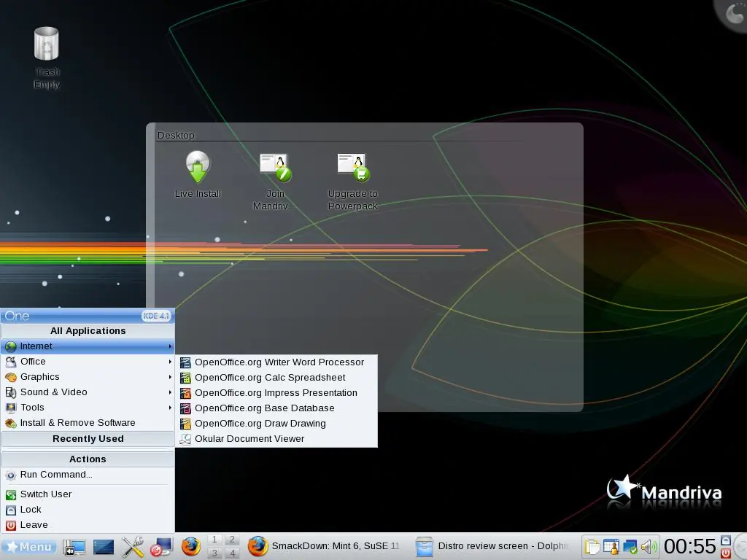The height and width of the screenshot is (560, 747).
Task: Open the plasma toolbox in the top-right corner
Action: tap(734, 13)
